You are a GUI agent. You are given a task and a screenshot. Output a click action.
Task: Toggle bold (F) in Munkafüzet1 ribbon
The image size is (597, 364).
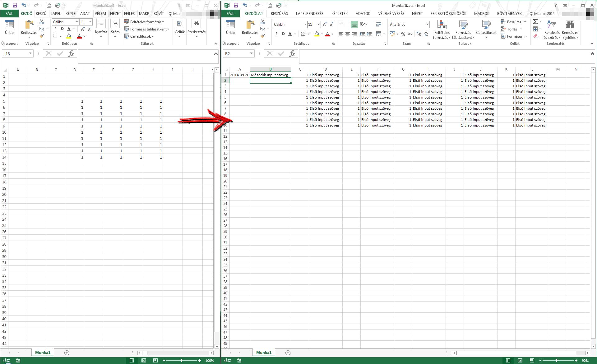pos(55,29)
